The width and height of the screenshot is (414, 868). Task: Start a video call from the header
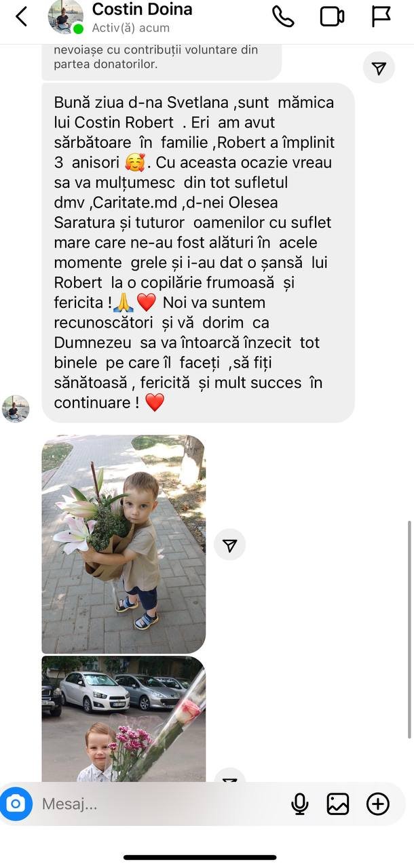[x=332, y=16]
